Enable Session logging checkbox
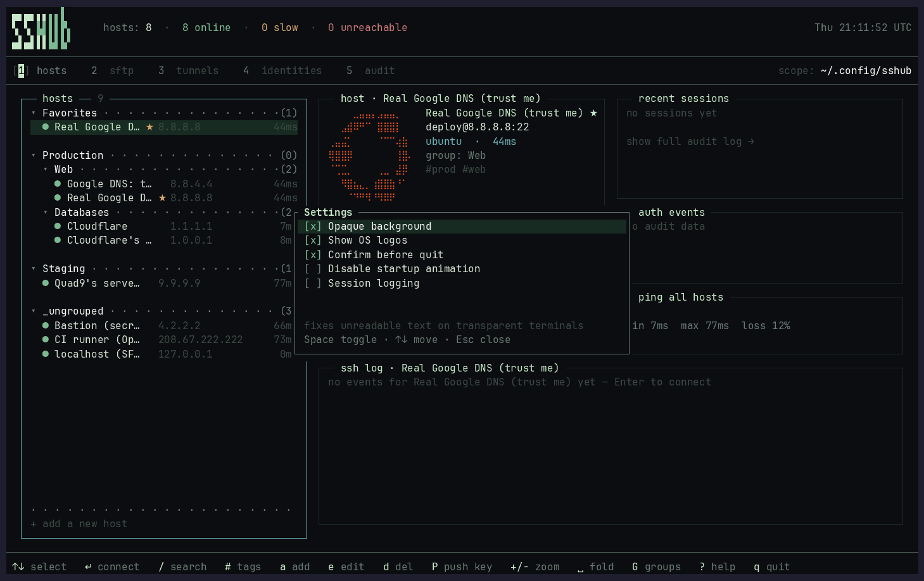 (x=313, y=283)
